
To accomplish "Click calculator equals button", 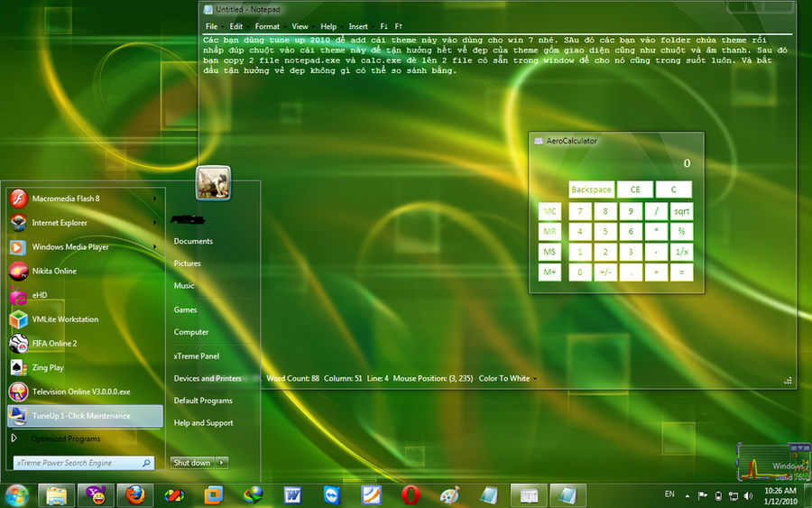I will click(681, 272).
